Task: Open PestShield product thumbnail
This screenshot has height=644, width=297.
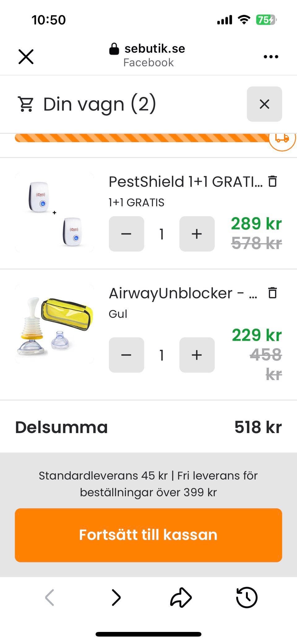Action: tap(54, 212)
